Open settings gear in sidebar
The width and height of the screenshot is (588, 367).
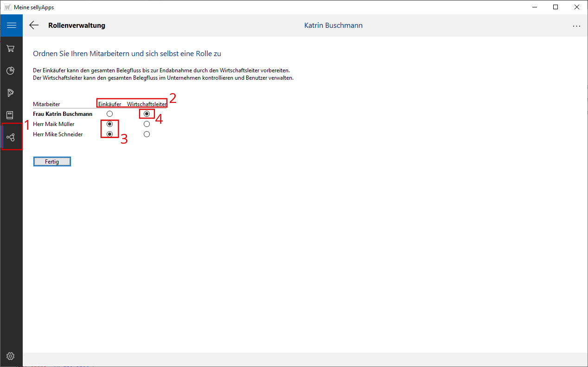(11, 356)
